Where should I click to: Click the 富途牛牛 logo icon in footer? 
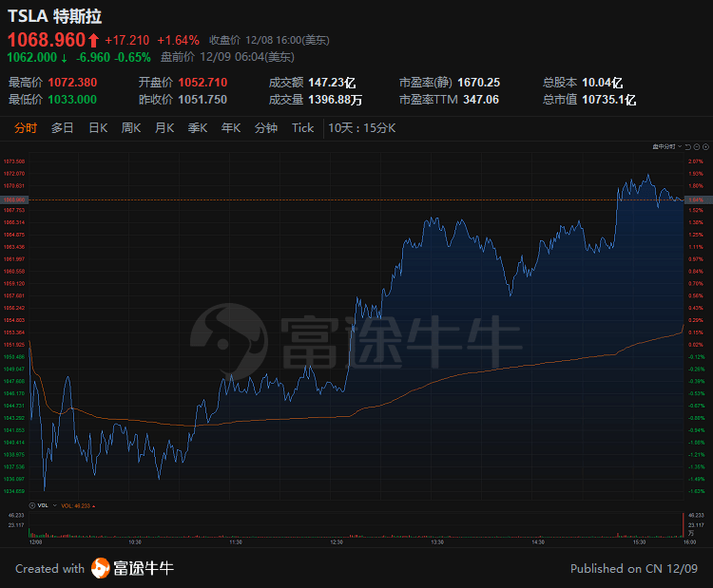coord(101,568)
